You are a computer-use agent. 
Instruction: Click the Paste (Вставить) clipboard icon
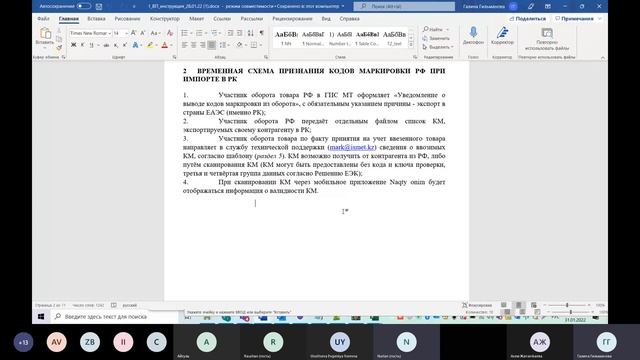(45, 33)
